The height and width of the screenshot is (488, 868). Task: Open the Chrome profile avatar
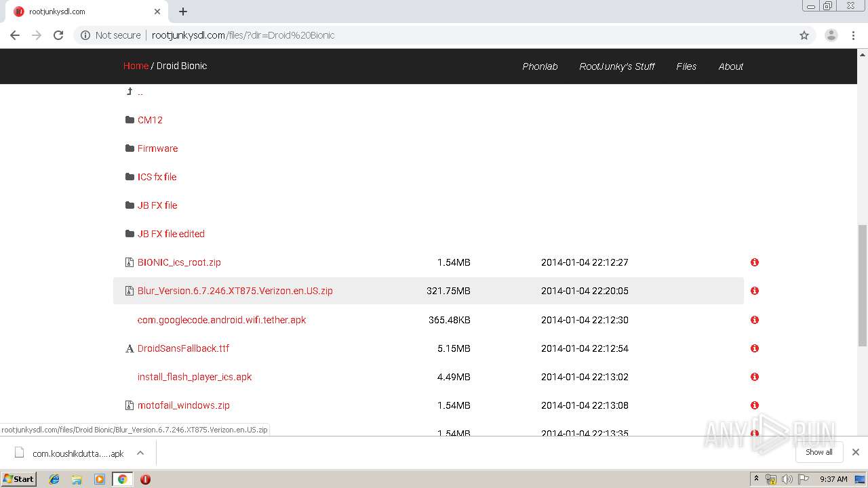[x=831, y=35]
